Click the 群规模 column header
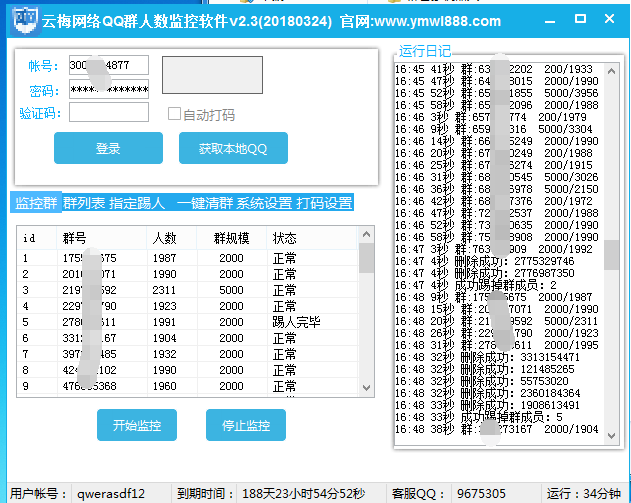 [231, 238]
